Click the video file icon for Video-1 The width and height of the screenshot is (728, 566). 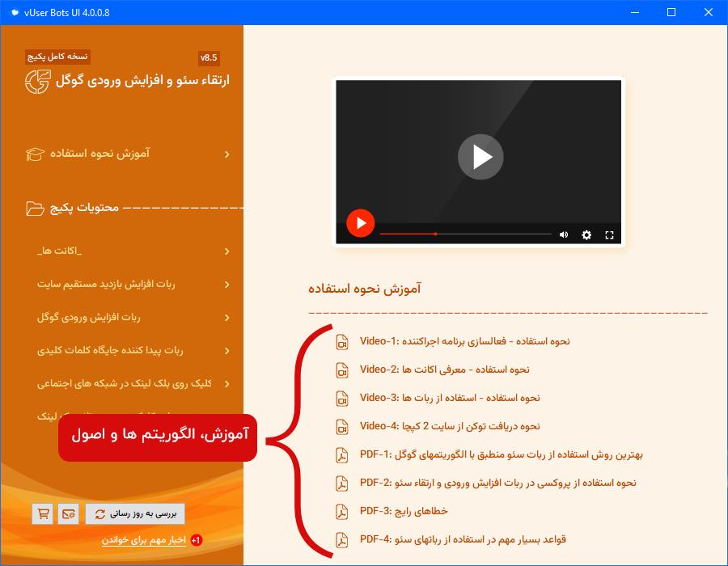tap(342, 342)
